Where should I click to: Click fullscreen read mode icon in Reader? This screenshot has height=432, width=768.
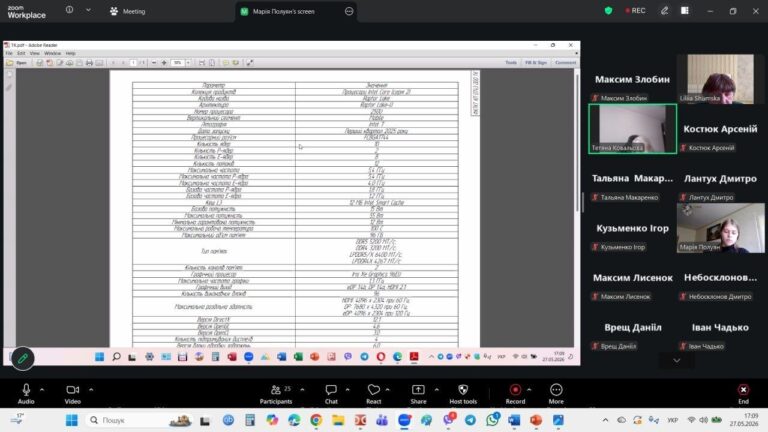point(250,63)
